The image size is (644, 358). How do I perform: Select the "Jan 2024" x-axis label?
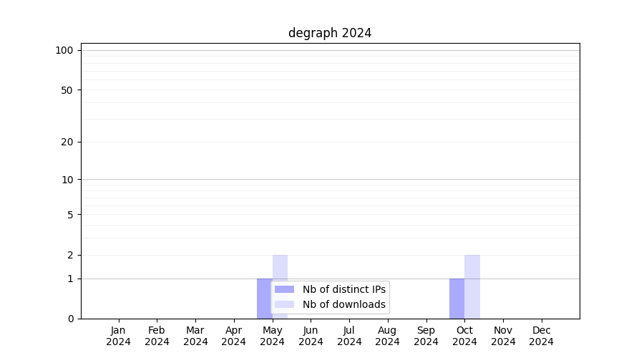click(119, 336)
